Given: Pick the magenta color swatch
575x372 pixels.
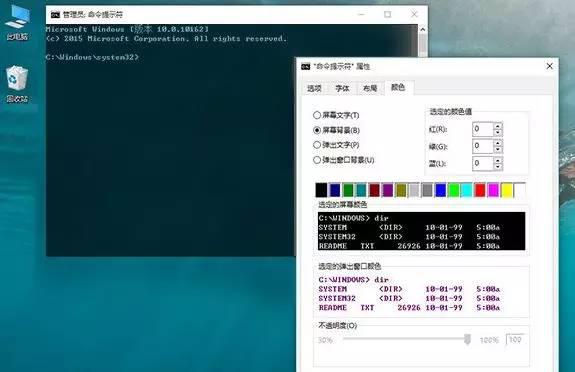Looking at the screenshot, I should point(493,190).
